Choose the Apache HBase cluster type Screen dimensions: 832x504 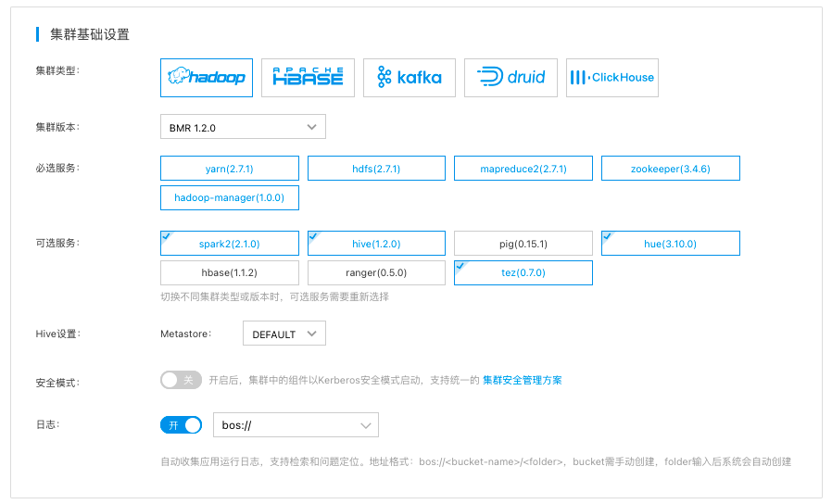pyautogui.click(x=308, y=78)
